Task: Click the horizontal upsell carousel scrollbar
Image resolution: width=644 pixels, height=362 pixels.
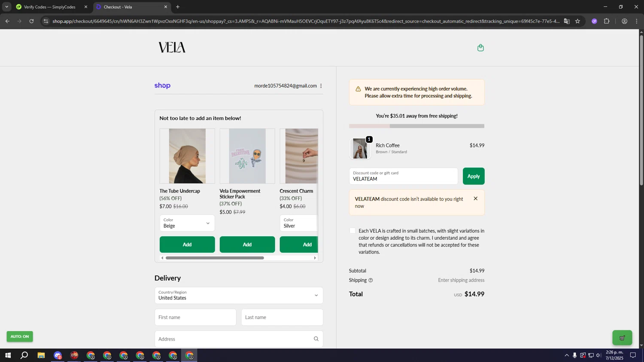Action: pos(215,258)
